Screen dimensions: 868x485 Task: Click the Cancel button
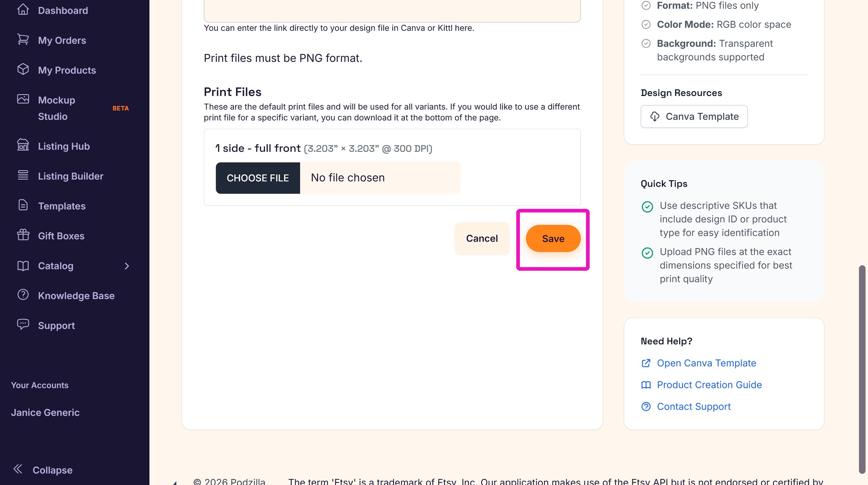tap(482, 238)
